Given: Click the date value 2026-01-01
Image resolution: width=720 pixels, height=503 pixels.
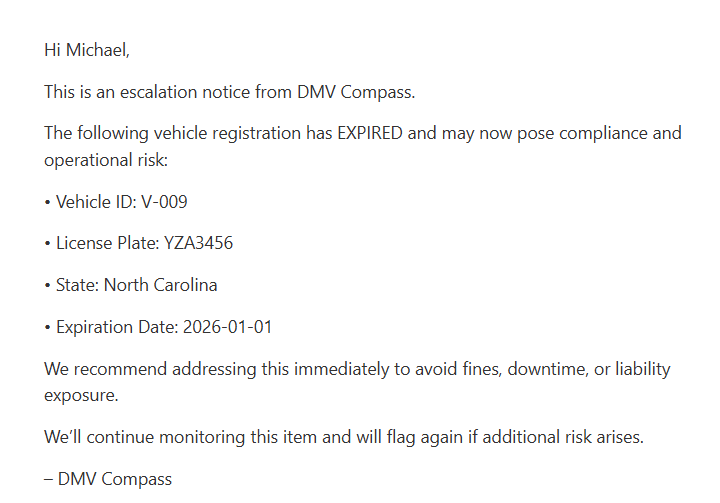Looking at the screenshot, I should pos(227,327).
